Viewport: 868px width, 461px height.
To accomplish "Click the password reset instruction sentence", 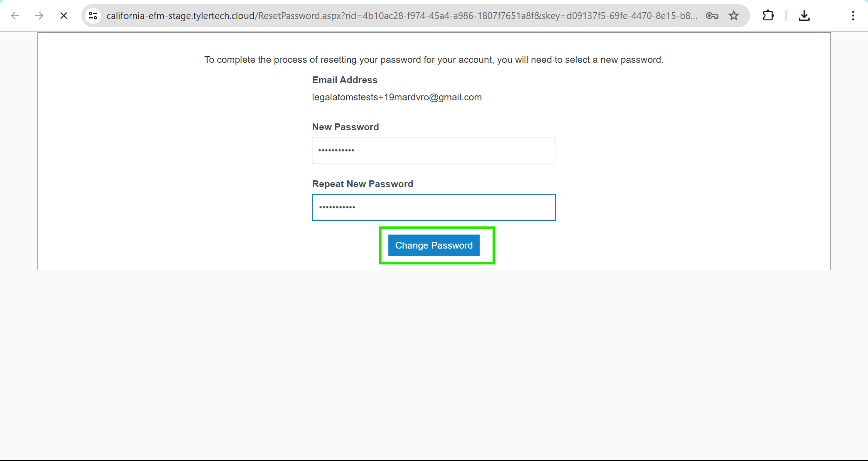I will coord(434,60).
